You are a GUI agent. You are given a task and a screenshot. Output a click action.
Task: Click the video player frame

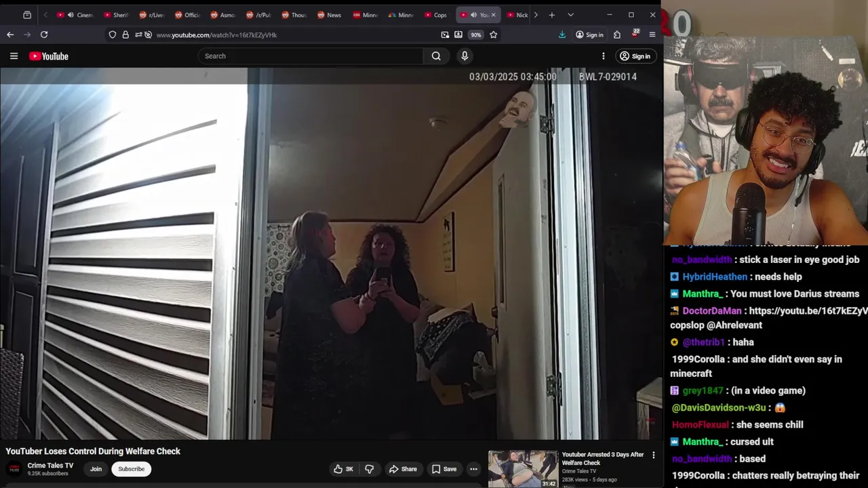pos(331,253)
